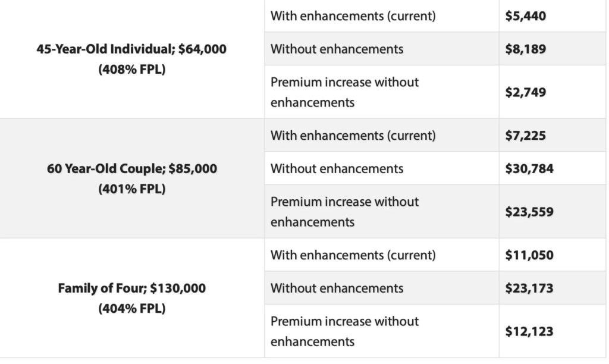609x364 pixels.
Task: Click "Without enhancements" label next to $23,173
Action: click(x=337, y=288)
